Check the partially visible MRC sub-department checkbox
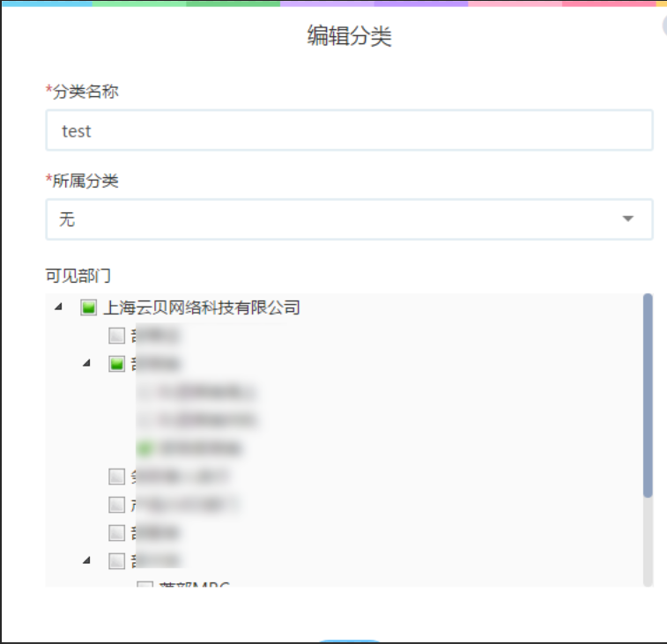The width and height of the screenshot is (667, 644). tap(145, 585)
